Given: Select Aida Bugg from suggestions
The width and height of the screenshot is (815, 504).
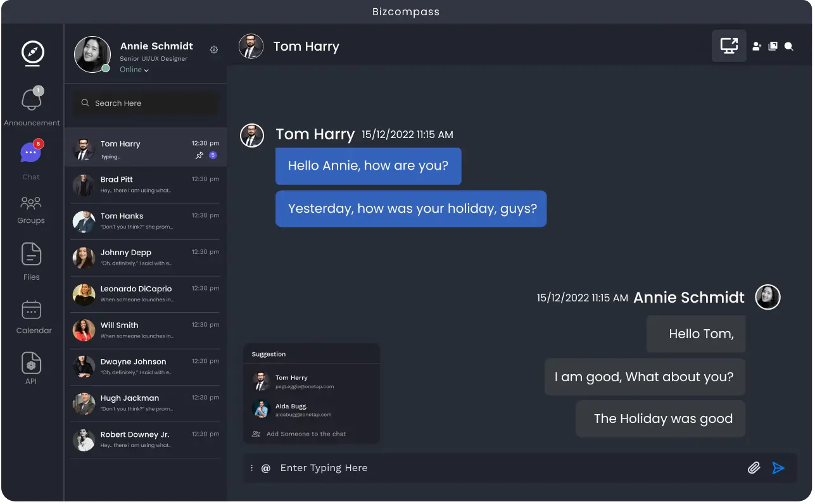Looking at the screenshot, I should pos(291,409).
